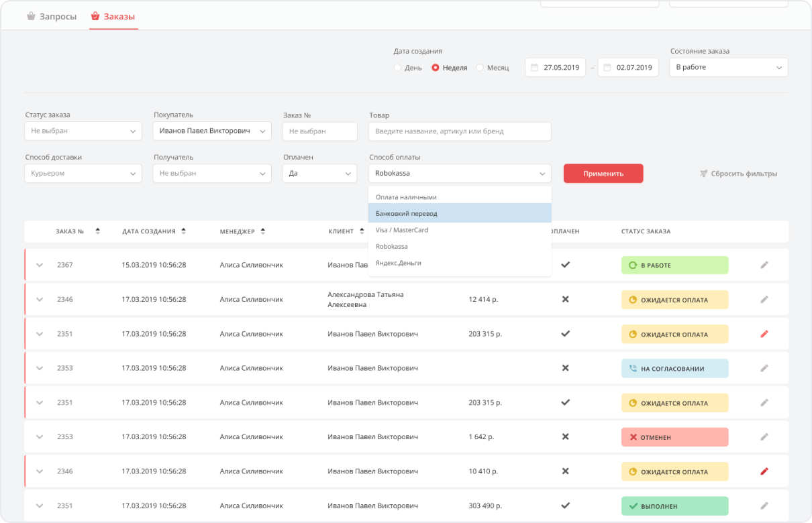Click the edit pencil for order 2367
The image size is (812, 523).
coord(764,265)
